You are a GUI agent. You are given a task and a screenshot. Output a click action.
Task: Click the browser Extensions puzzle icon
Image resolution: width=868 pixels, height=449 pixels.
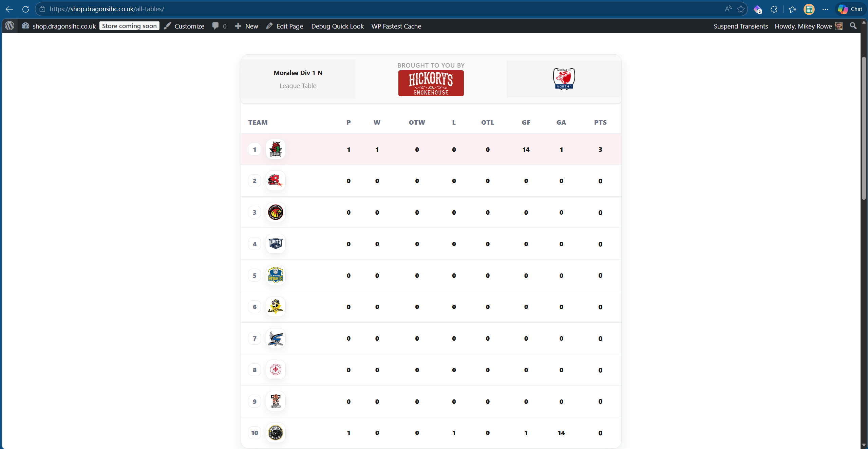pyautogui.click(x=774, y=9)
